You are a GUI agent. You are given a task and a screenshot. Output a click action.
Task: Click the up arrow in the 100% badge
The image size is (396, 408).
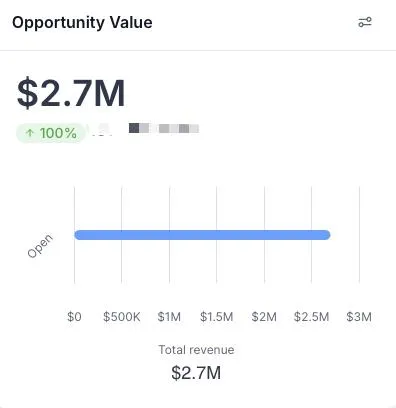pos(30,133)
